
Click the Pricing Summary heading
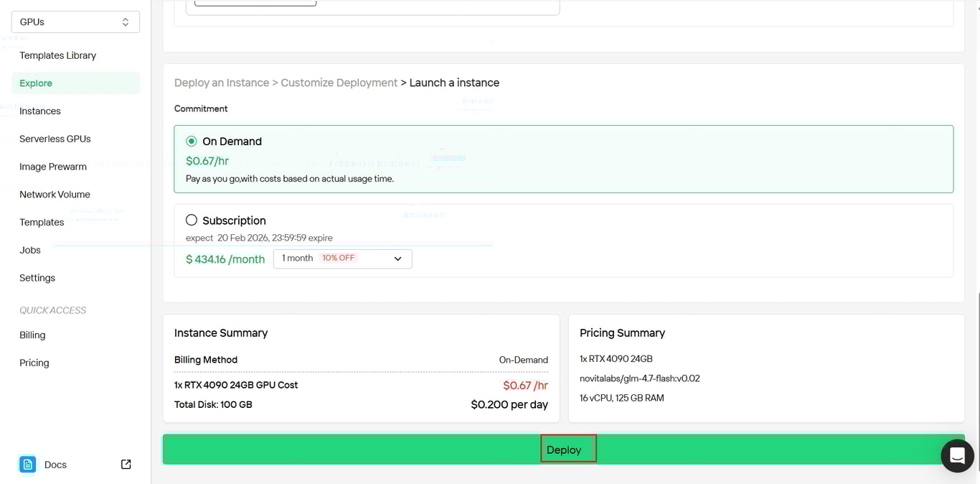click(622, 333)
